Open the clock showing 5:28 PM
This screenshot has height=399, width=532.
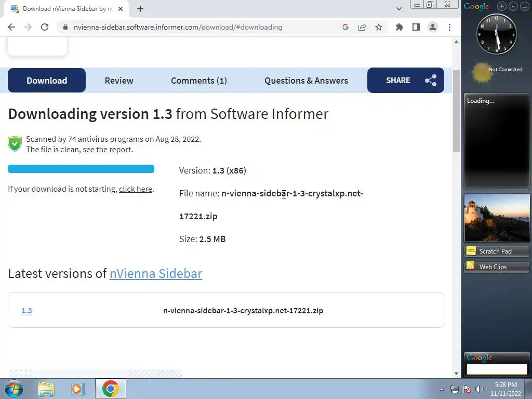click(506, 389)
